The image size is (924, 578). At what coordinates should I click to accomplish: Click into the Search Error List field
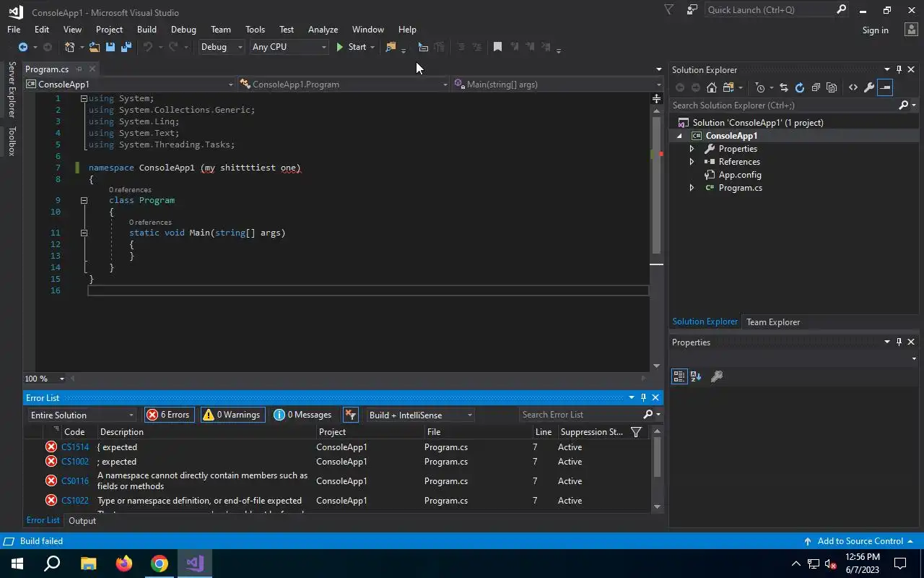(x=580, y=415)
